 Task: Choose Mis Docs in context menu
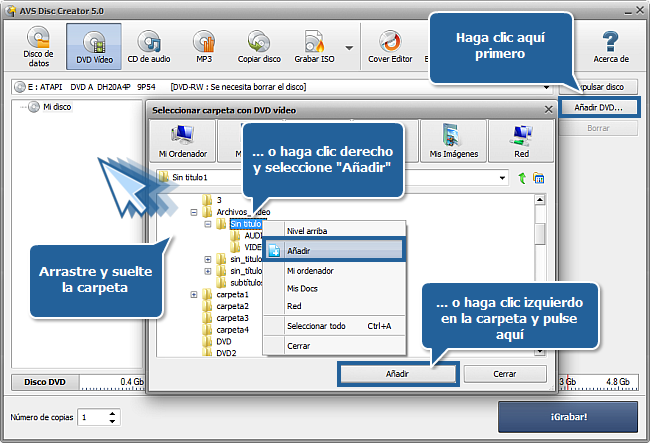[335, 288]
